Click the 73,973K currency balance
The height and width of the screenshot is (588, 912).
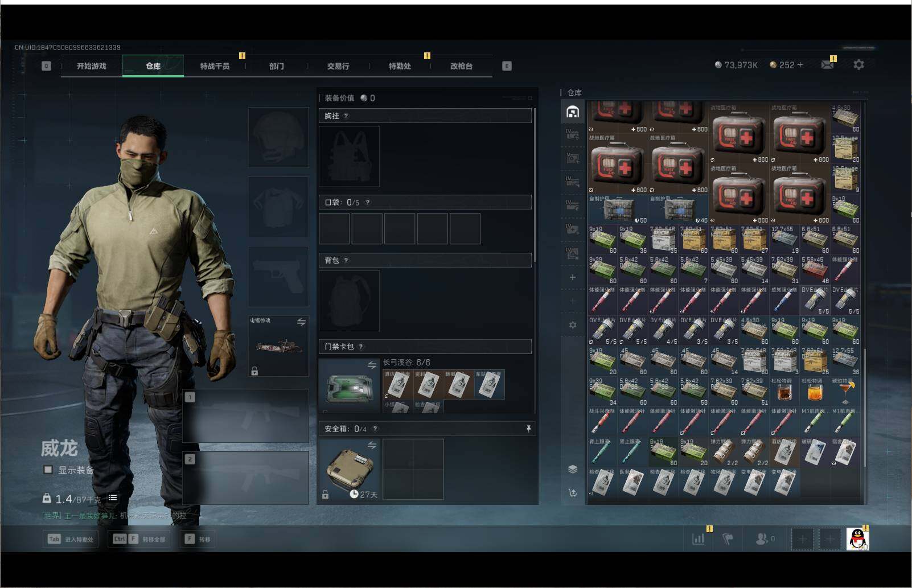click(x=736, y=65)
